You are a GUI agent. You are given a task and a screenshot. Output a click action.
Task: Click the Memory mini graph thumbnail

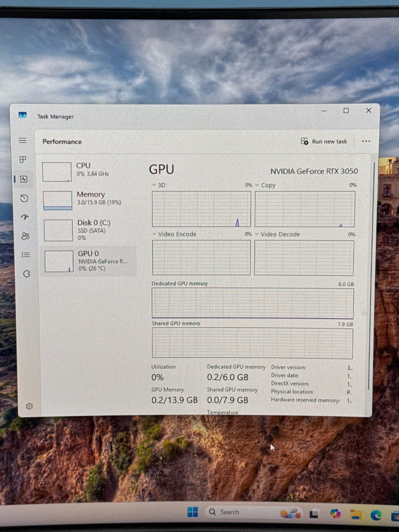click(58, 201)
